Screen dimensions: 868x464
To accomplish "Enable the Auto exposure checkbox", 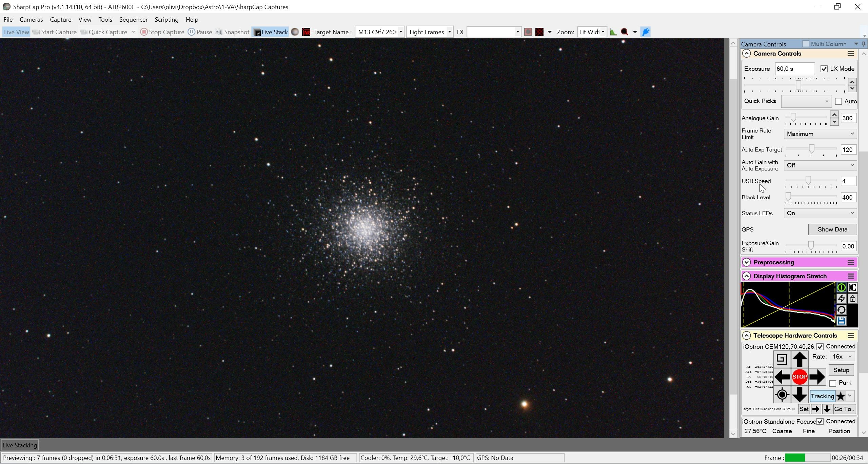I will (839, 101).
